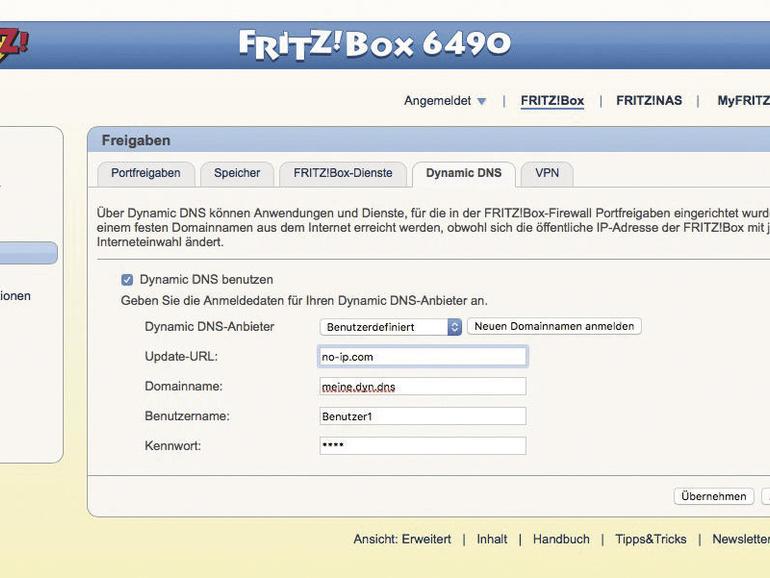
Task: Open the MyFRITZ! link in the header
Action: click(743, 101)
